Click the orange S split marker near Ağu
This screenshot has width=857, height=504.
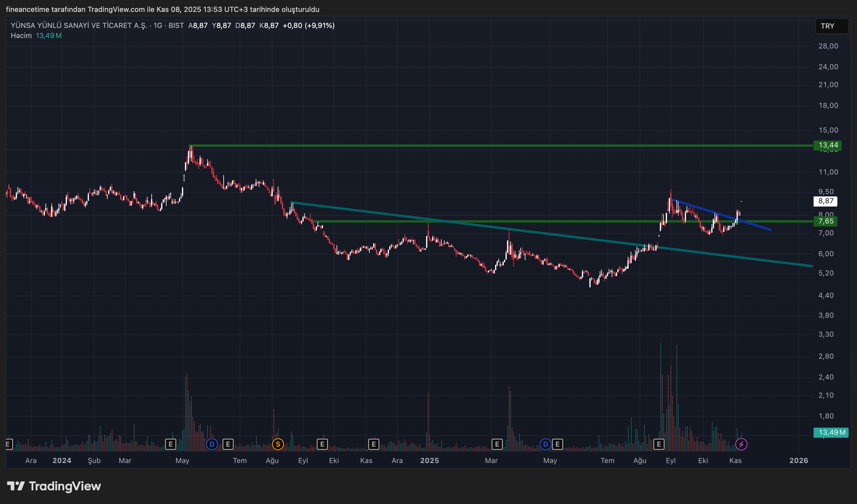pos(278,444)
